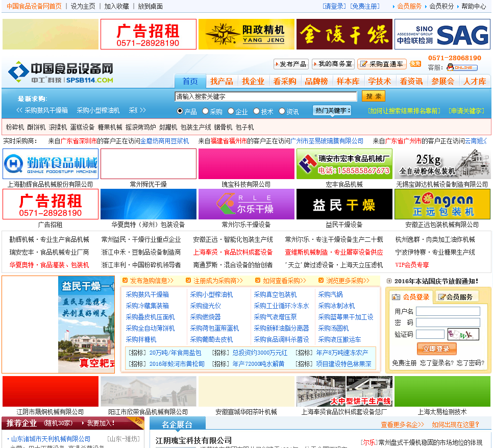493x448 pixels.
Task: Click the 发布产品 button
Action: (291, 64)
